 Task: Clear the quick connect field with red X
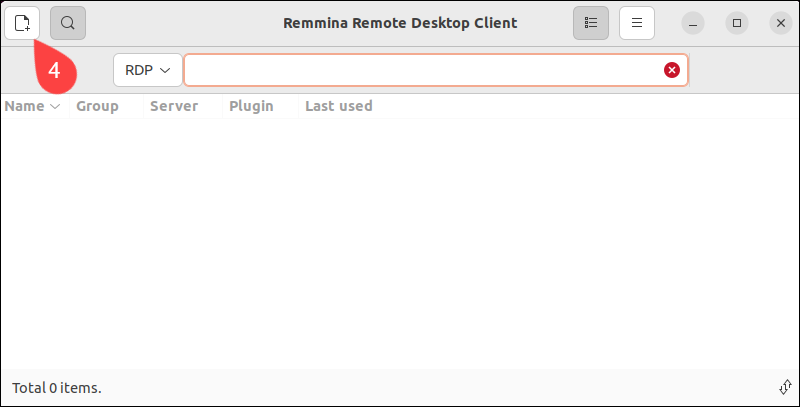(671, 70)
